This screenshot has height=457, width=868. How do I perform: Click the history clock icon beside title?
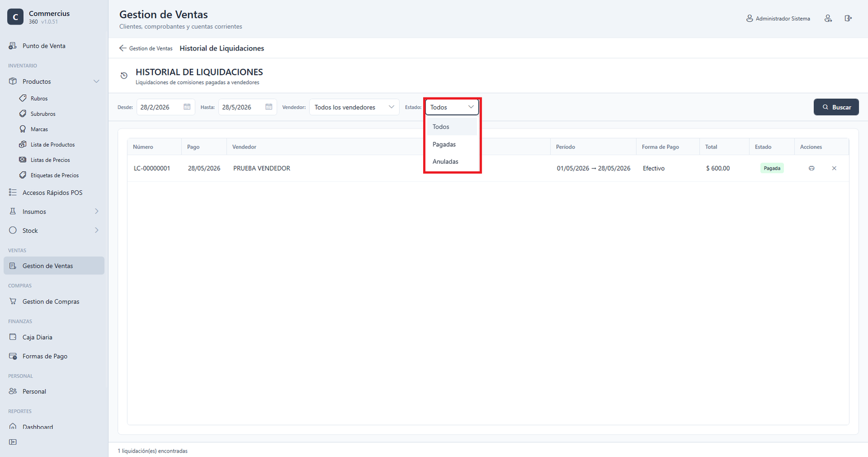(124, 76)
